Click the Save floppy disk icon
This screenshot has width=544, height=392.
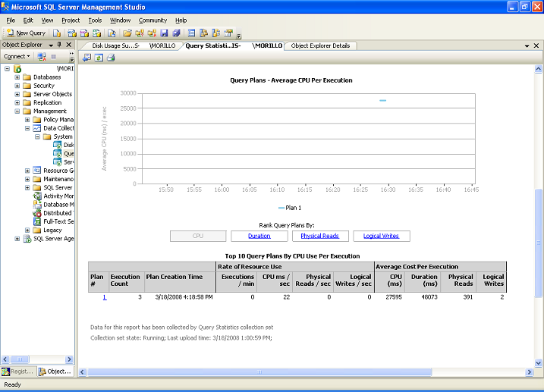tap(164, 33)
